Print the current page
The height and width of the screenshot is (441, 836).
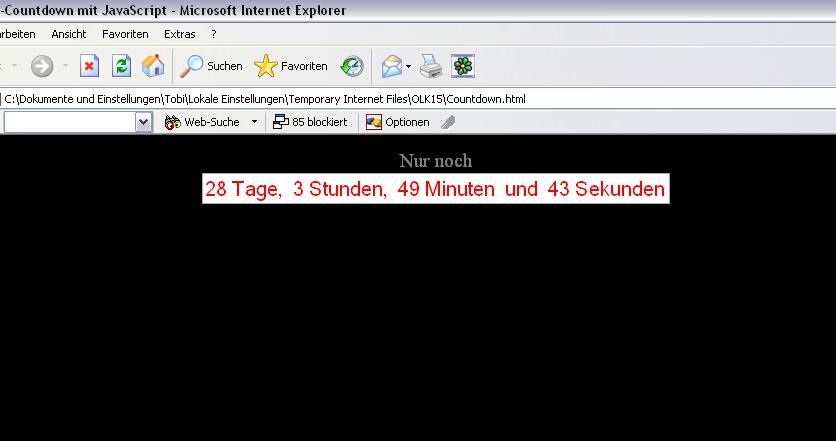(430, 66)
